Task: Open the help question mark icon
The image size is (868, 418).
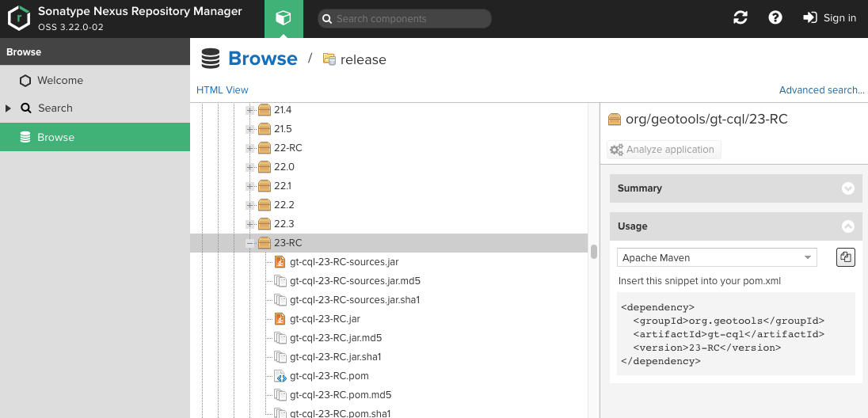Action: [x=775, y=17]
